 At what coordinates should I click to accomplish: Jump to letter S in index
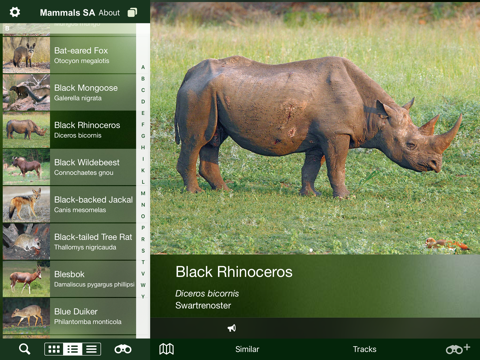coord(143,251)
